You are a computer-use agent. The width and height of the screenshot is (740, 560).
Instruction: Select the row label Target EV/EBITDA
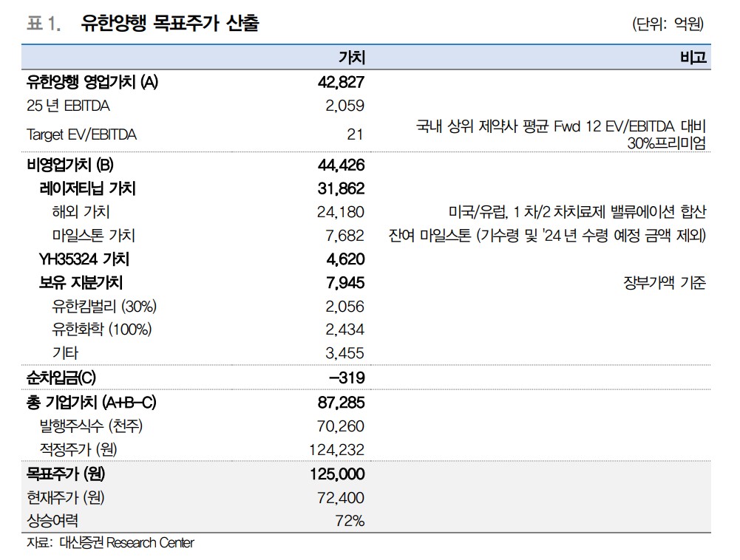81,134
